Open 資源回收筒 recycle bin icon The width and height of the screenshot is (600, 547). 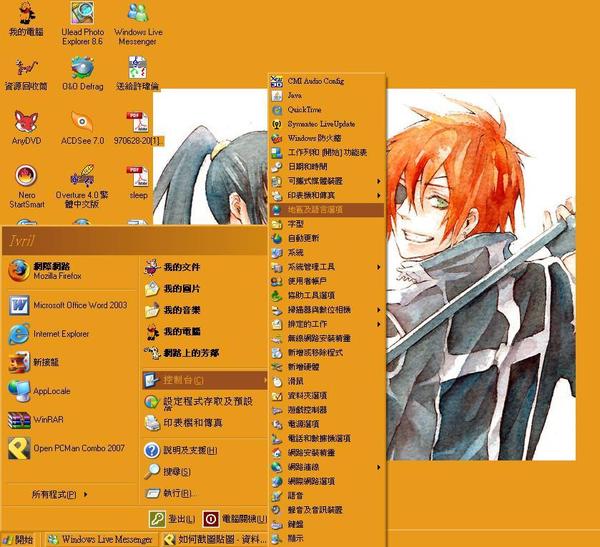tap(26, 74)
